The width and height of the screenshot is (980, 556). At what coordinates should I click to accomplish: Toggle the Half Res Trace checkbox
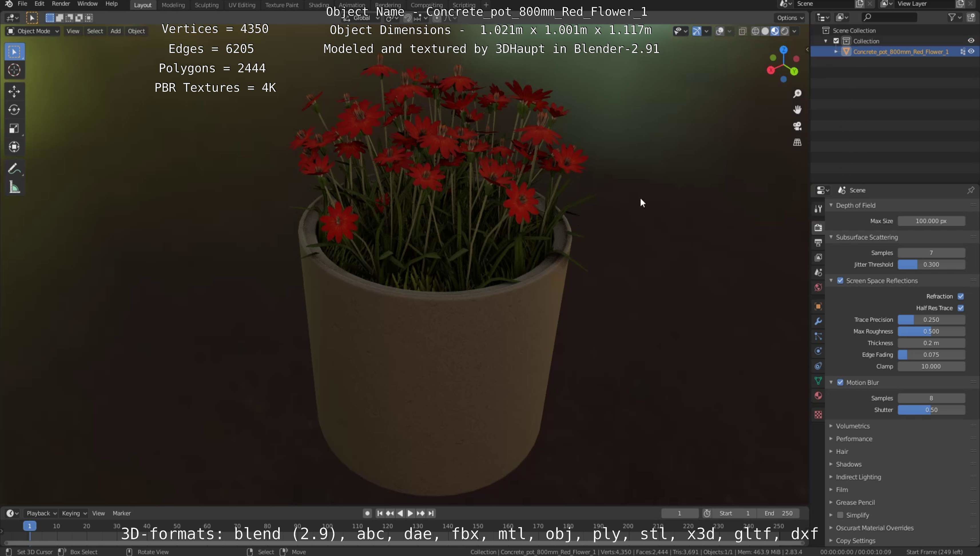[x=961, y=308]
